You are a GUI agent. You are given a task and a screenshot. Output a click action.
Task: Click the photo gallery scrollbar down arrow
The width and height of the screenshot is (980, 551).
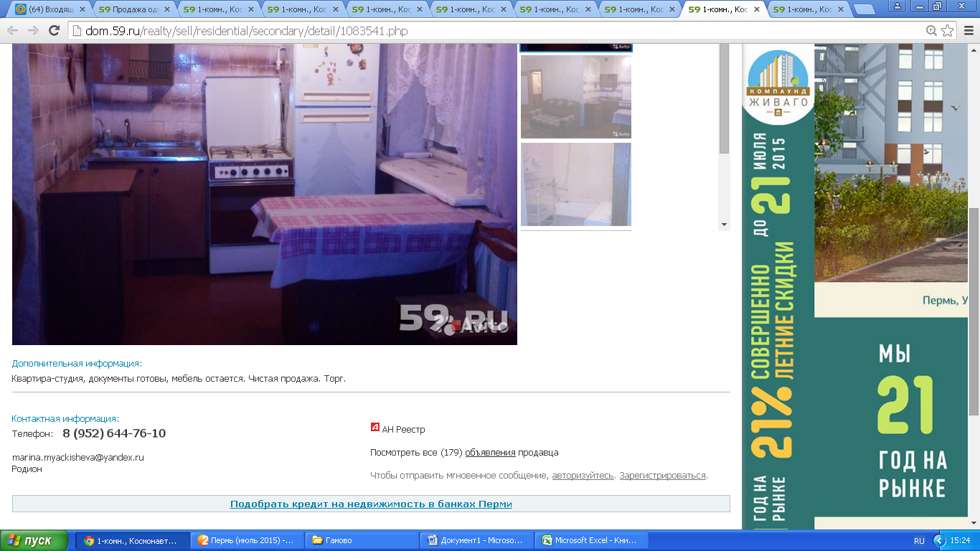point(724,225)
